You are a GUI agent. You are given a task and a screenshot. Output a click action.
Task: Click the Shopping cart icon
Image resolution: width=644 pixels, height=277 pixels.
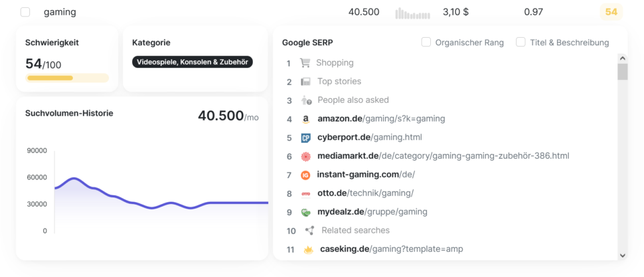[305, 63]
